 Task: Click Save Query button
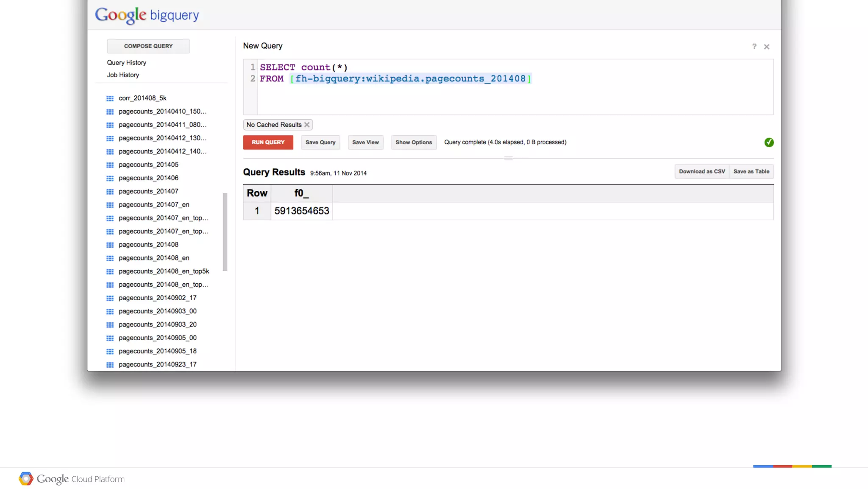tap(320, 143)
